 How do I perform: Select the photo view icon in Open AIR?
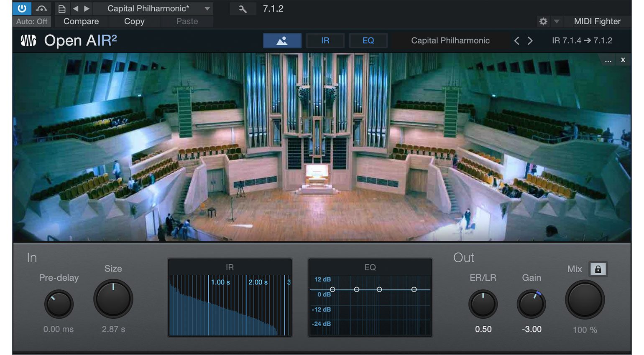click(282, 41)
